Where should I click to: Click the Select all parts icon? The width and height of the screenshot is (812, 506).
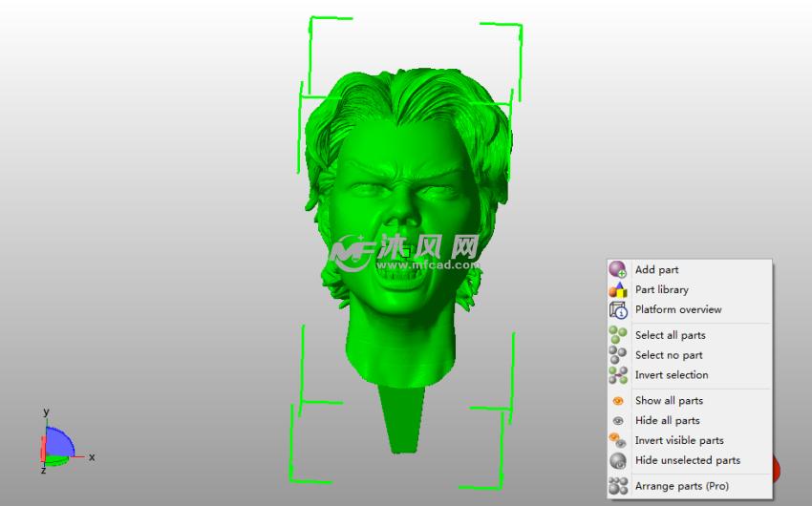[618, 335]
